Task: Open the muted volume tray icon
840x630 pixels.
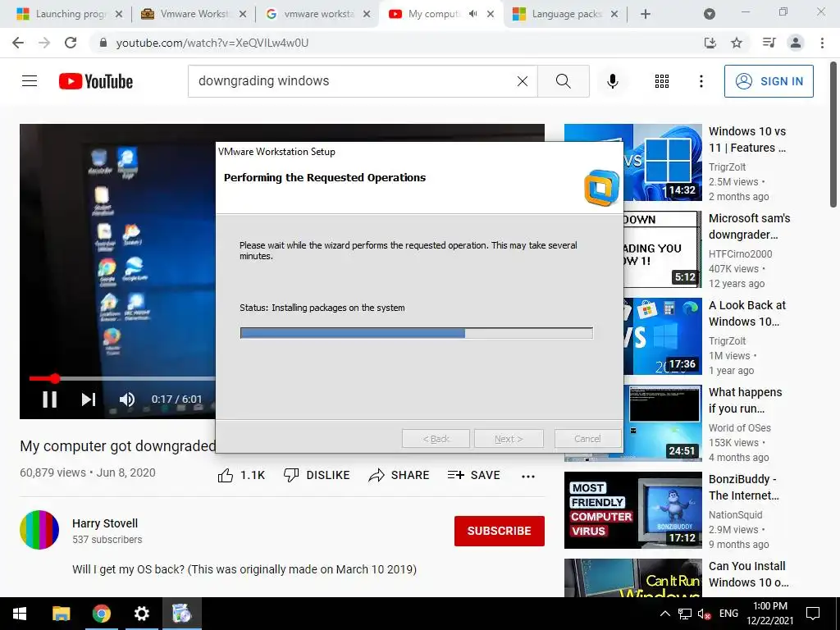Action: [705, 614]
